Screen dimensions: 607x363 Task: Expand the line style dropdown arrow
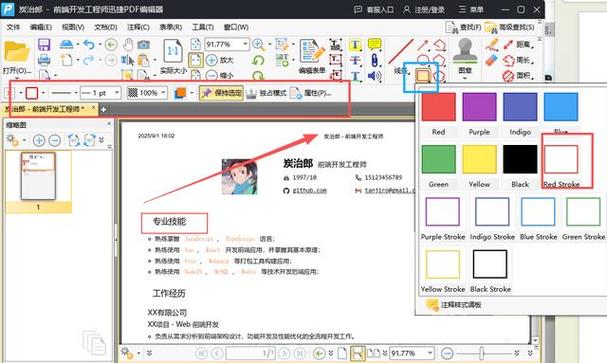coord(76,93)
